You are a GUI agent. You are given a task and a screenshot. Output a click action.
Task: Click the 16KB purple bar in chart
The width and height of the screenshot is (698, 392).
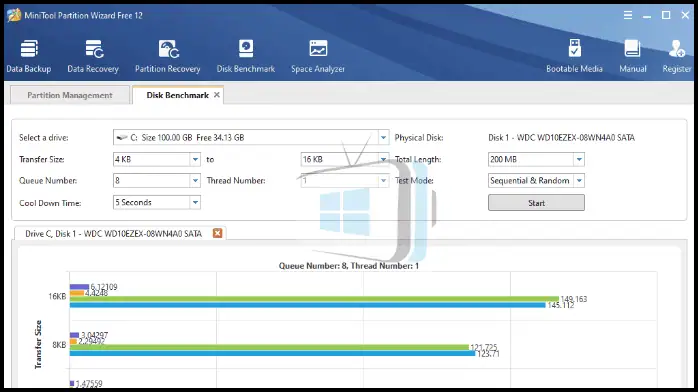click(x=79, y=287)
